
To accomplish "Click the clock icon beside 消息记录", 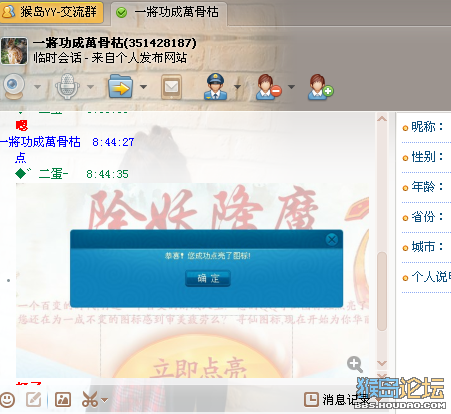I will click(311, 399).
